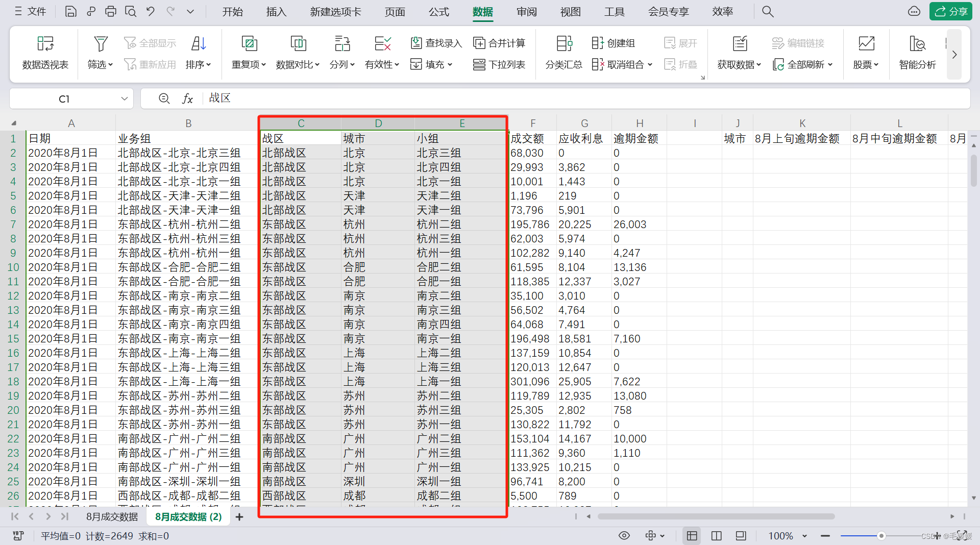The width and height of the screenshot is (980, 545).
Task: Toggle eye protection mode icon
Action: [624, 535]
